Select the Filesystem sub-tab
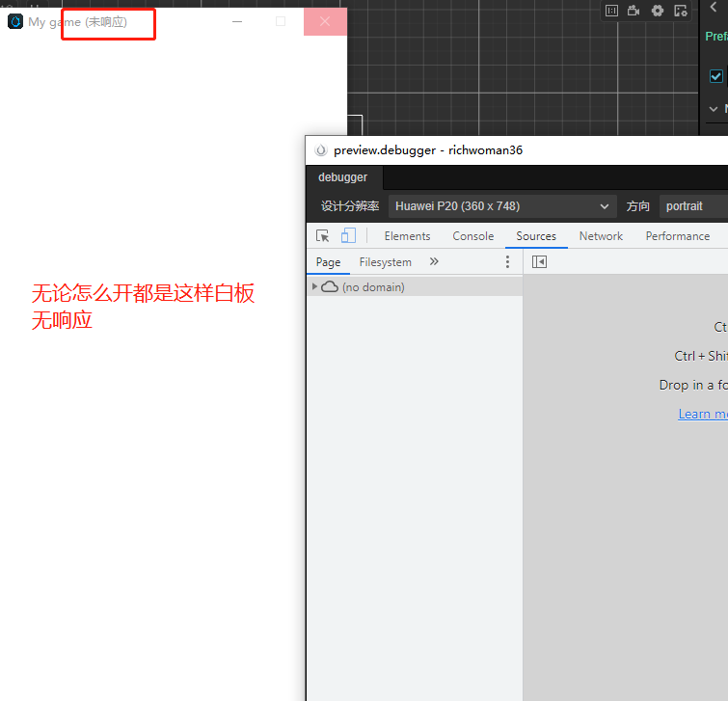This screenshot has width=728, height=701. point(386,262)
